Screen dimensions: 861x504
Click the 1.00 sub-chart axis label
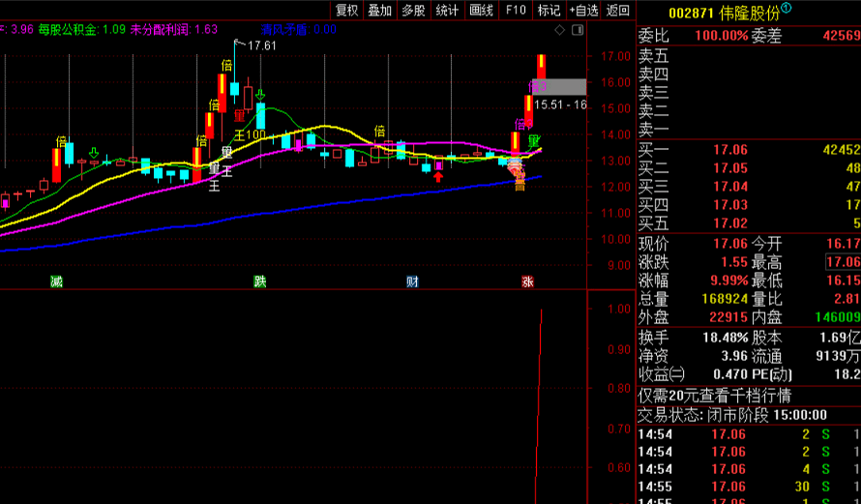[619, 309]
